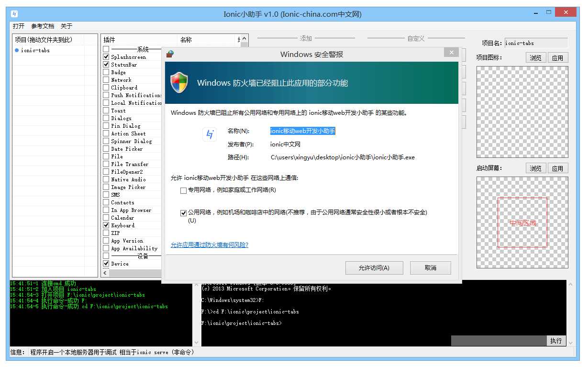Click plugin list scroll up arrow
This screenshot has width=588, height=367.
(x=244, y=39)
